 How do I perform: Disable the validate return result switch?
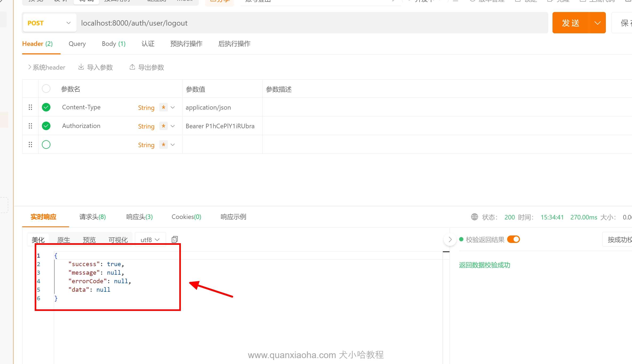coord(513,239)
